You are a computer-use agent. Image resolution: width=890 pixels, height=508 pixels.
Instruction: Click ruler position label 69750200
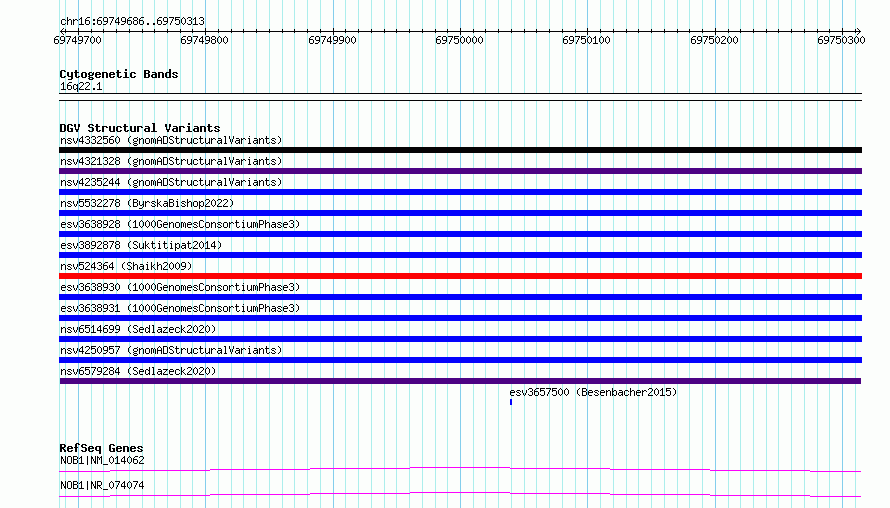tap(714, 40)
